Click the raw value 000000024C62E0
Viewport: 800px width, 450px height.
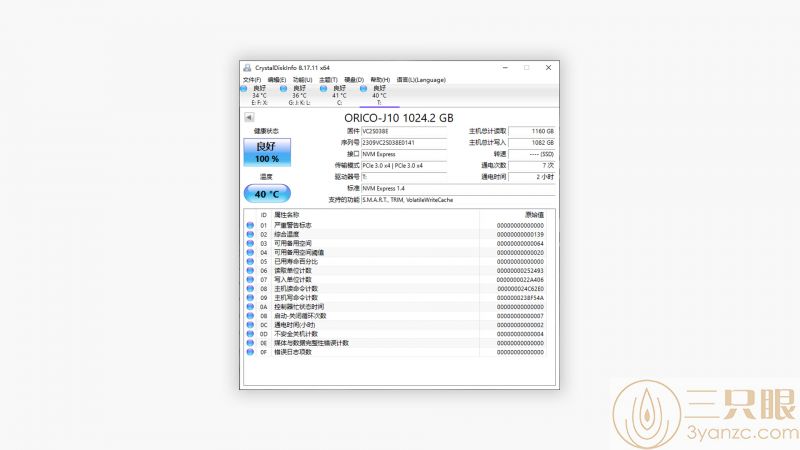520,289
